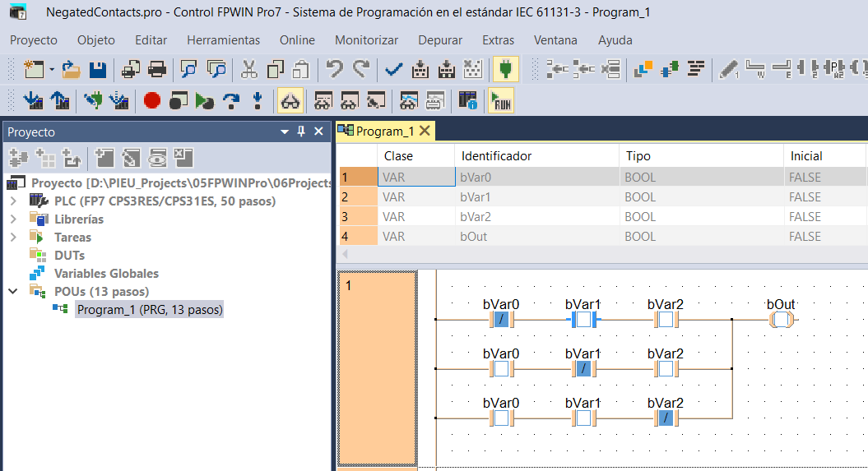The image size is (868, 471).
Task: Click the Identificador column header
Action: [536, 156]
